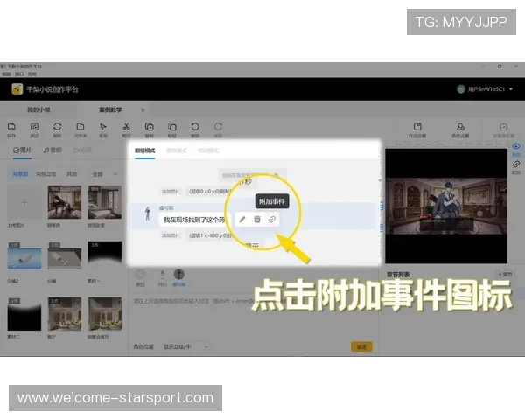Click the pencil edit icon on dialogue row
This screenshot has height=420, width=525.
[242, 220]
